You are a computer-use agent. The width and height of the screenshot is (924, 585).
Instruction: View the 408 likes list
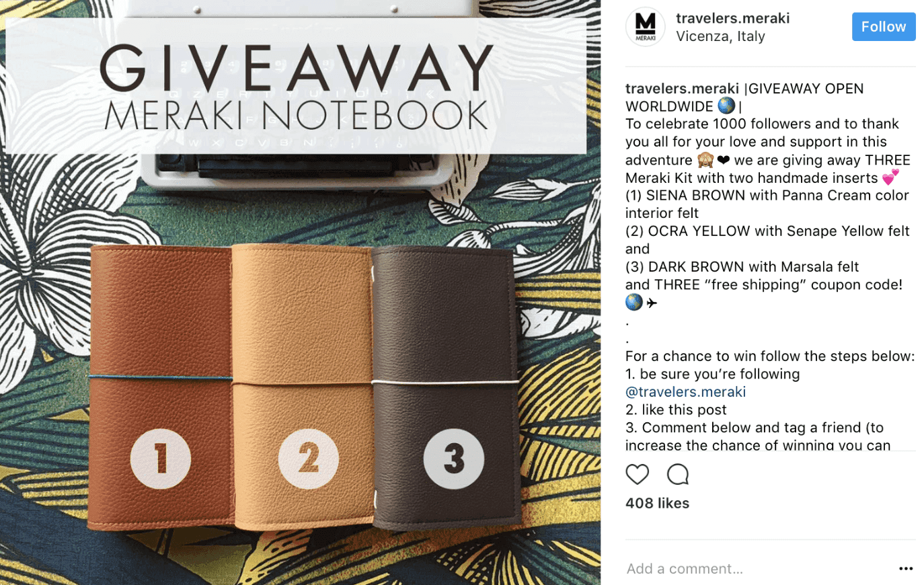[657, 503]
